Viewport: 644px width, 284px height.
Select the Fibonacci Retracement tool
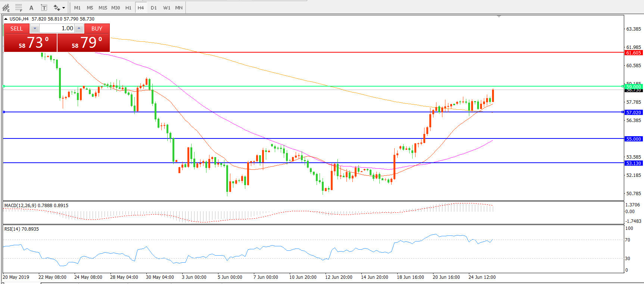tap(19, 7)
